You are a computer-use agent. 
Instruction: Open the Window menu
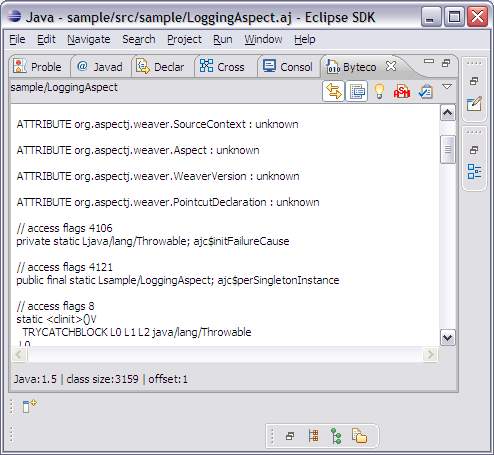[263, 39]
